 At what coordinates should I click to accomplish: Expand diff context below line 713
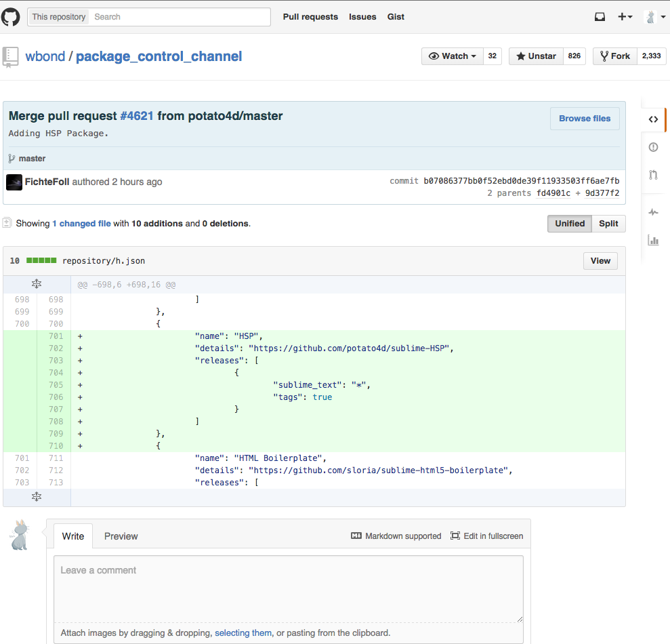tap(37, 497)
